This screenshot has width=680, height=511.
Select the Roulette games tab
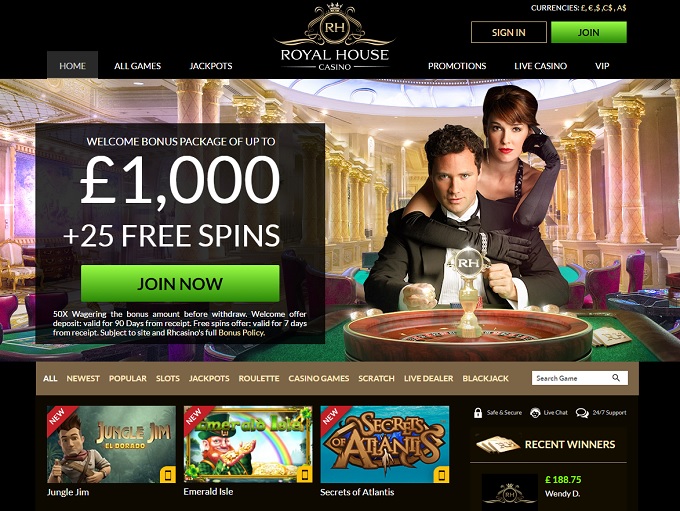click(259, 378)
